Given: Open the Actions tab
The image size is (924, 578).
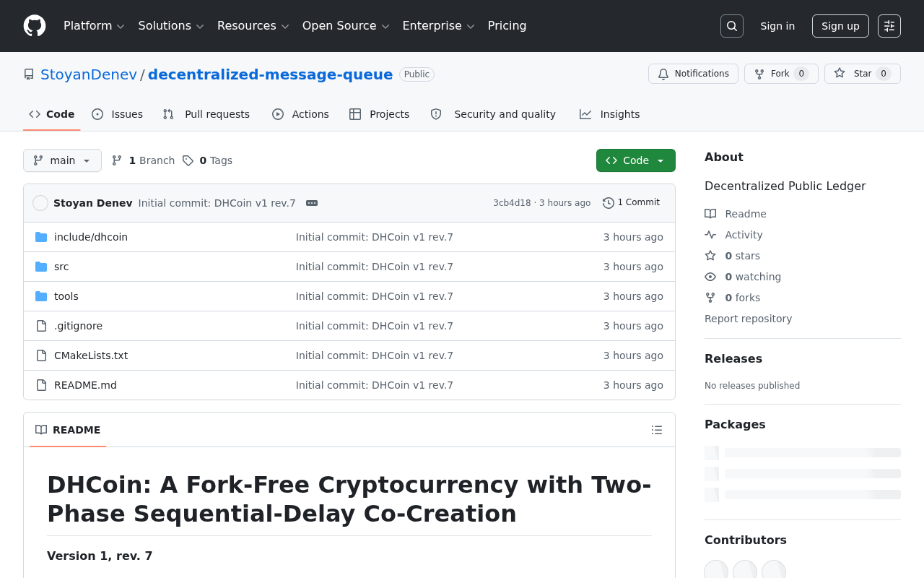Looking at the screenshot, I should [300, 114].
